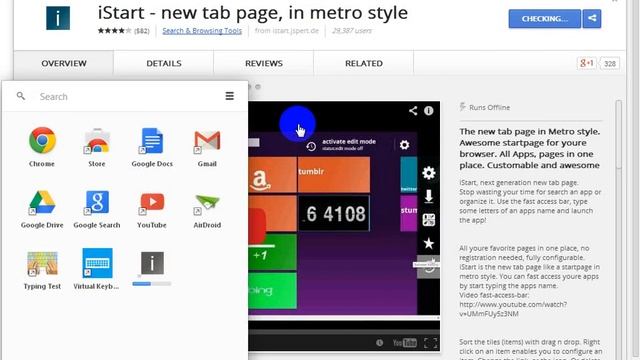The width and height of the screenshot is (640, 360).
Task: Switch to the Overview tab
Action: click(64, 63)
